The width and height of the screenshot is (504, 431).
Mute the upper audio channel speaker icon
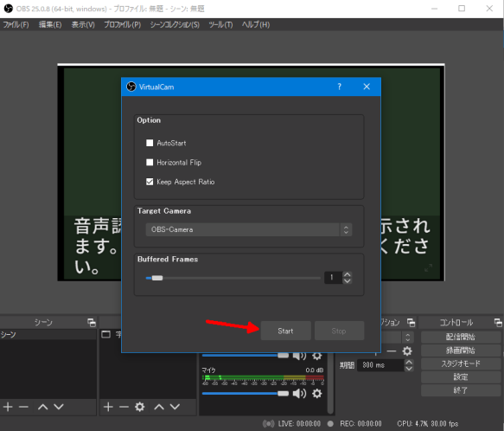(299, 356)
